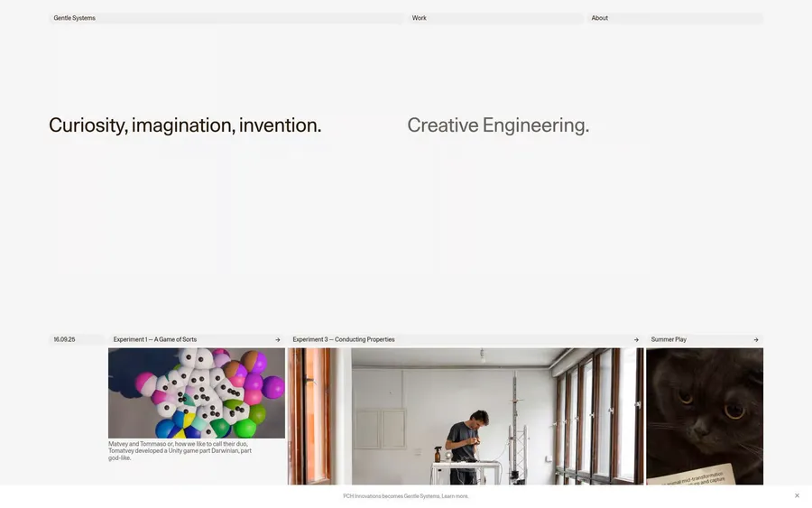Image resolution: width=812 pixels, height=508 pixels.
Task: Go to the Gentle Systems home link
Action: (x=74, y=18)
